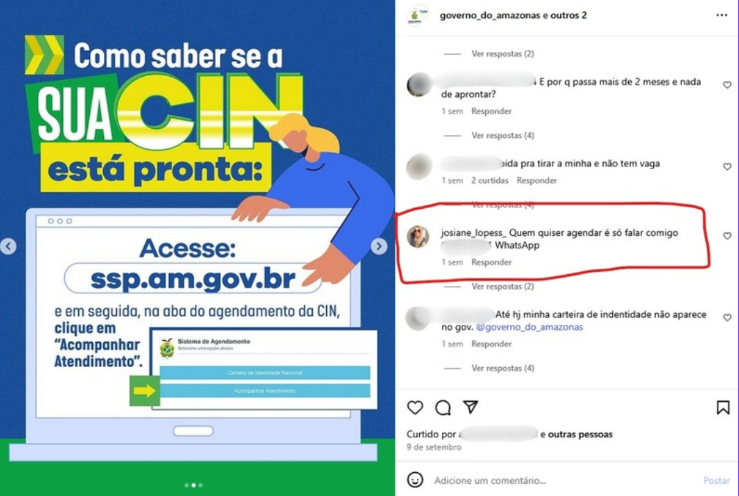739x496 pixels.
Task: Like the '2 meses e nada' comment
Action: click(x=727, y=85)
